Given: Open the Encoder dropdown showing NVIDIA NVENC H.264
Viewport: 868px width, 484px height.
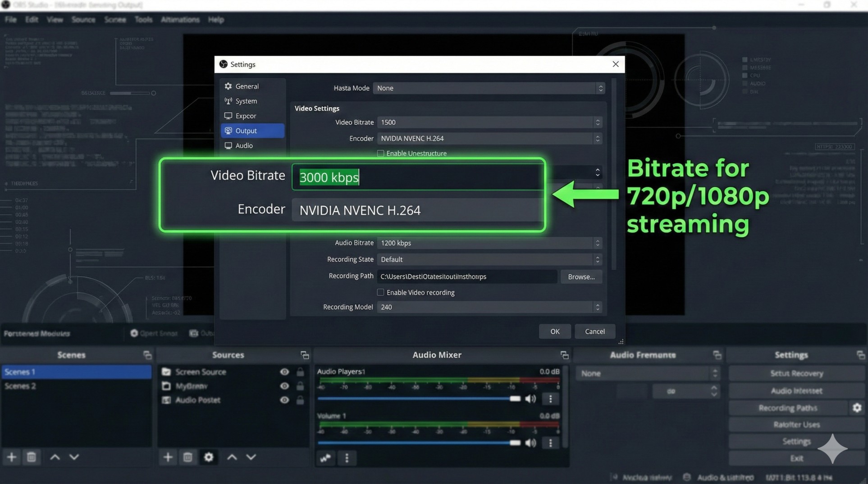Looking at the screenshot, I should (489, 138).
